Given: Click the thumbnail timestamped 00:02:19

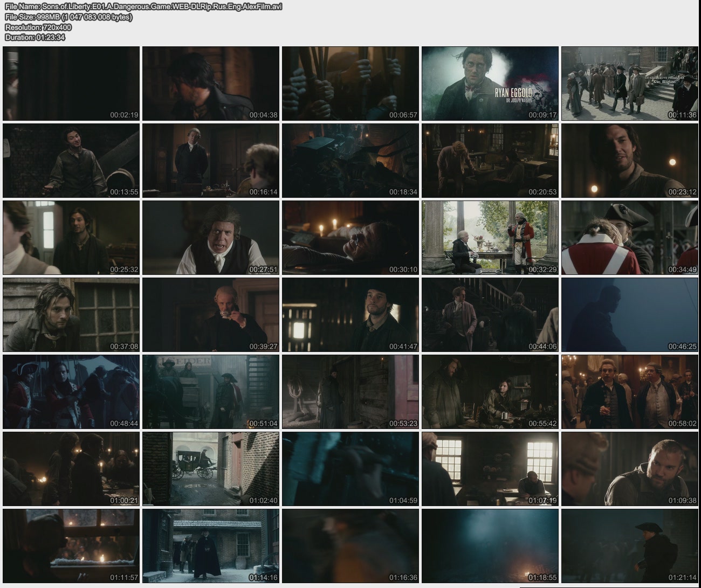Looking at the screenshot, I should pyautogui.click(x=71, y=84).
